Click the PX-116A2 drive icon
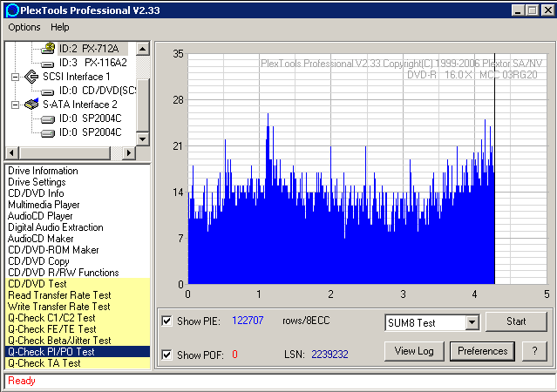This screenshot has height=392, width=557. click(x=48, y=64)
